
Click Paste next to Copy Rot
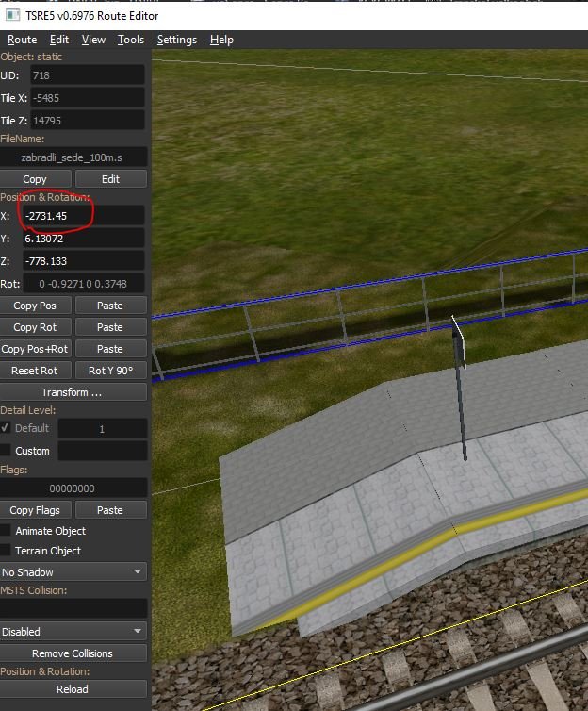[110, 327]
